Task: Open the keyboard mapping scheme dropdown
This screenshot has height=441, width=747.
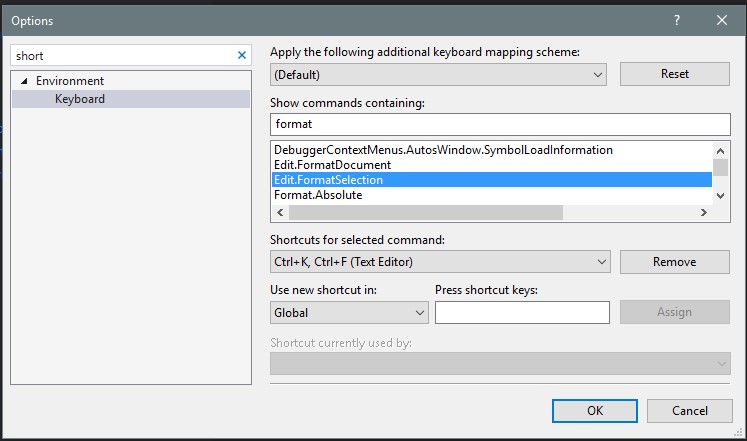Action: (x=438, y=74)
